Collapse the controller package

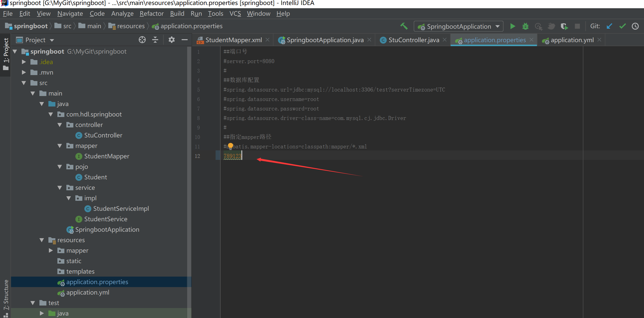point(59,125)
